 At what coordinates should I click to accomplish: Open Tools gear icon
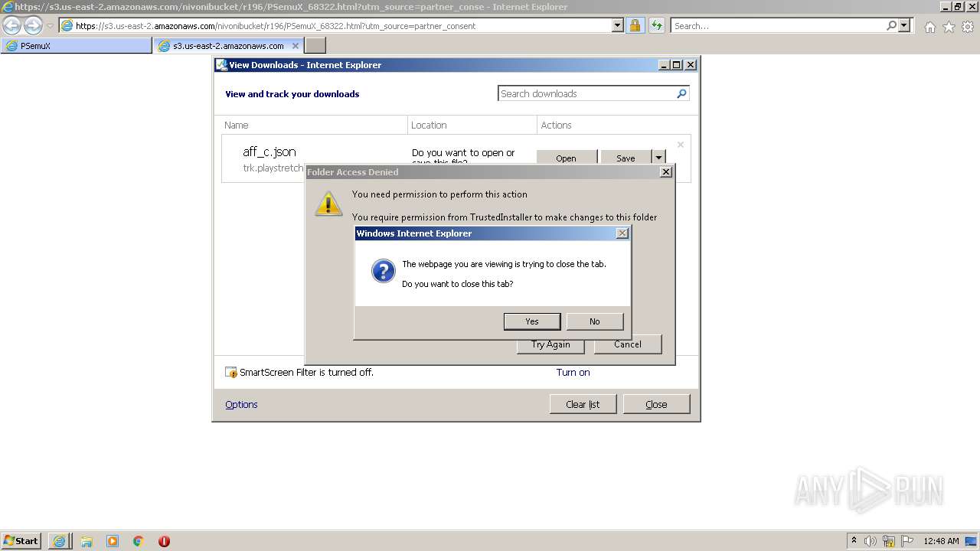(968, 27)
